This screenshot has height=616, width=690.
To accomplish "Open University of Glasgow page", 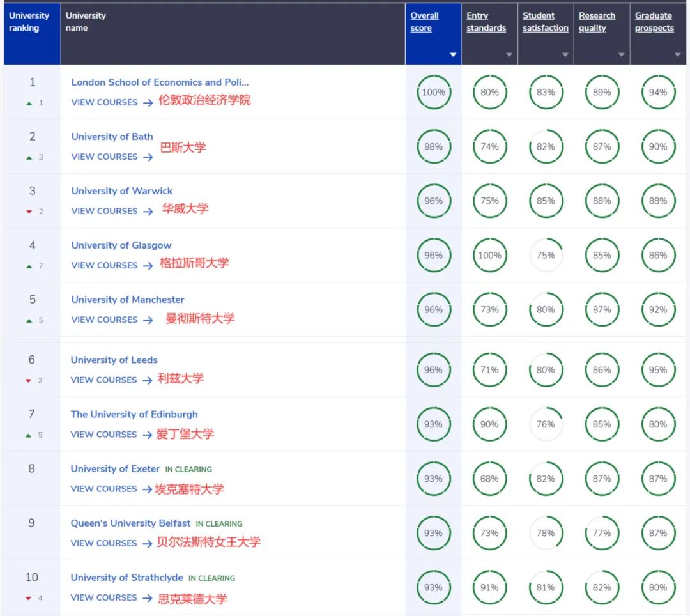I will click(121, 245).
